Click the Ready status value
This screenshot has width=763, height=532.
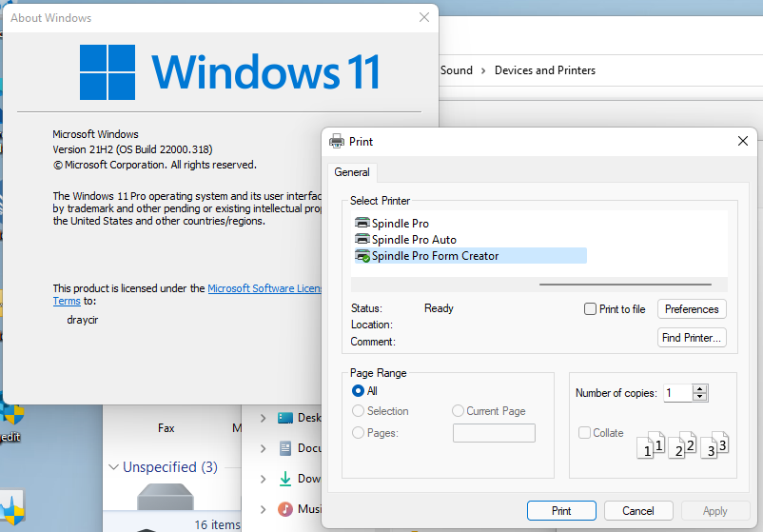pyautogui.click(x=439, y=308)
